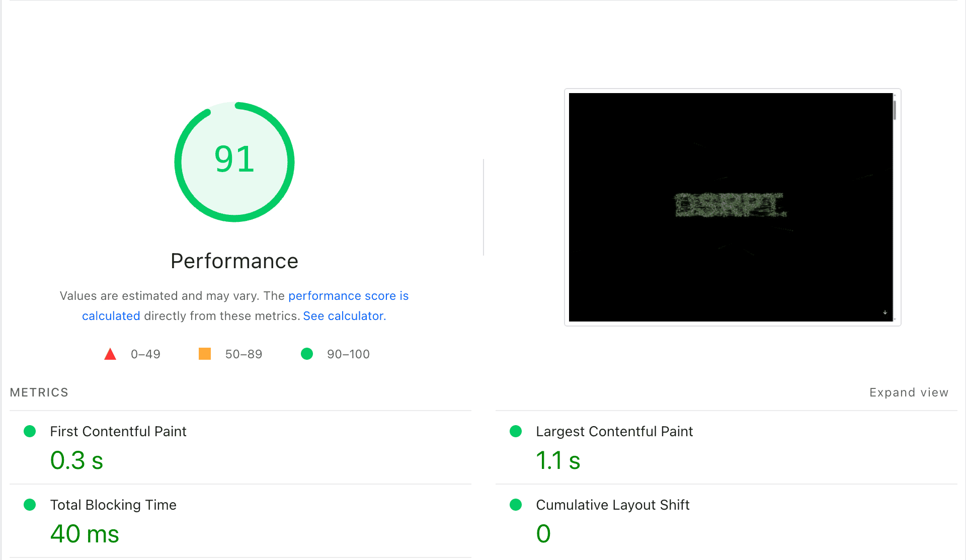Click green dot beside Total Blocking Time
Viewport: 966px width, 560px height.
[30, 505]
